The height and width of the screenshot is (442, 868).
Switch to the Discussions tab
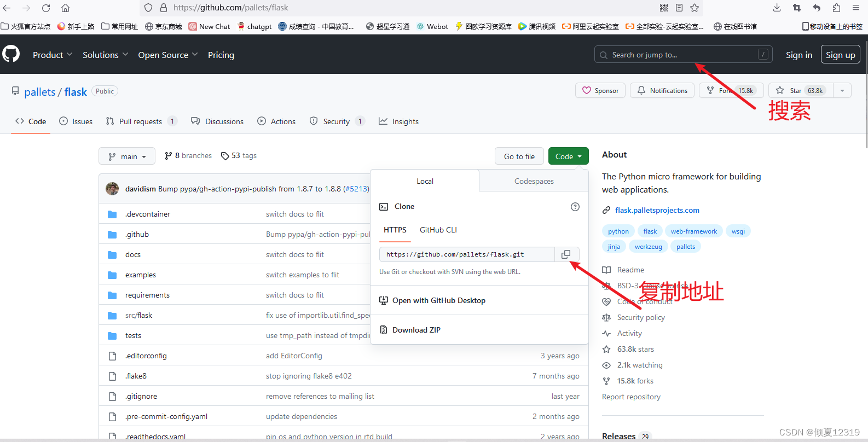pos(217,121)
